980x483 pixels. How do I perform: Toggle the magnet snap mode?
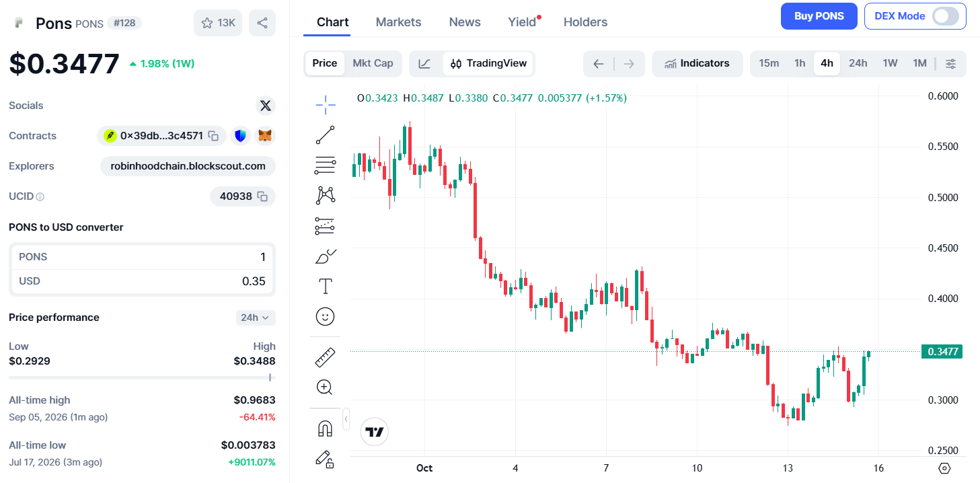[326, 429]
